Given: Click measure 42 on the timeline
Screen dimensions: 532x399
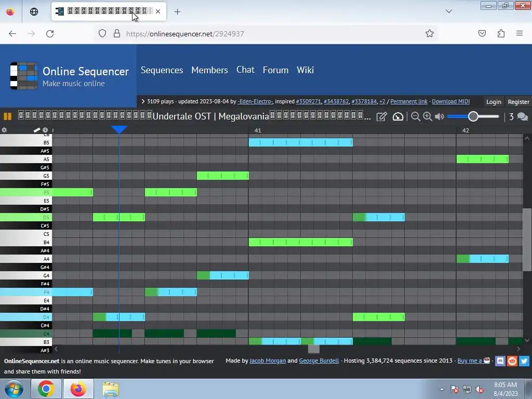Looking at the screenshot, I should [465, 130].
